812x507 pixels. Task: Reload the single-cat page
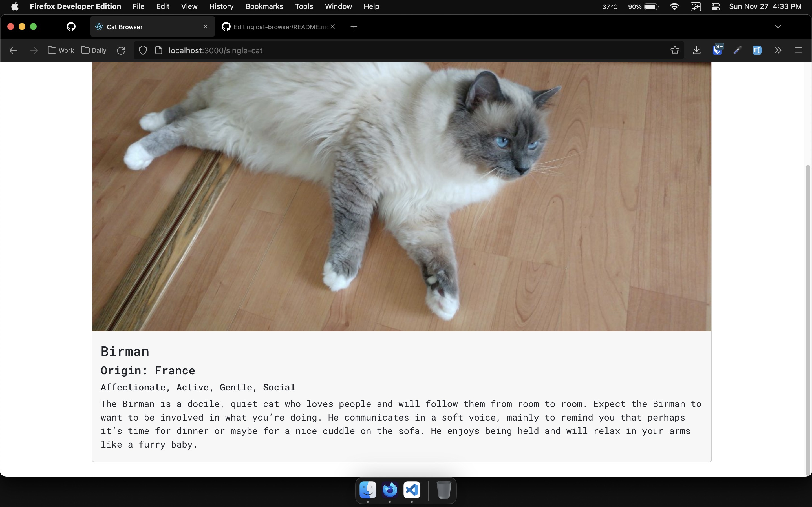coord(121,50)
